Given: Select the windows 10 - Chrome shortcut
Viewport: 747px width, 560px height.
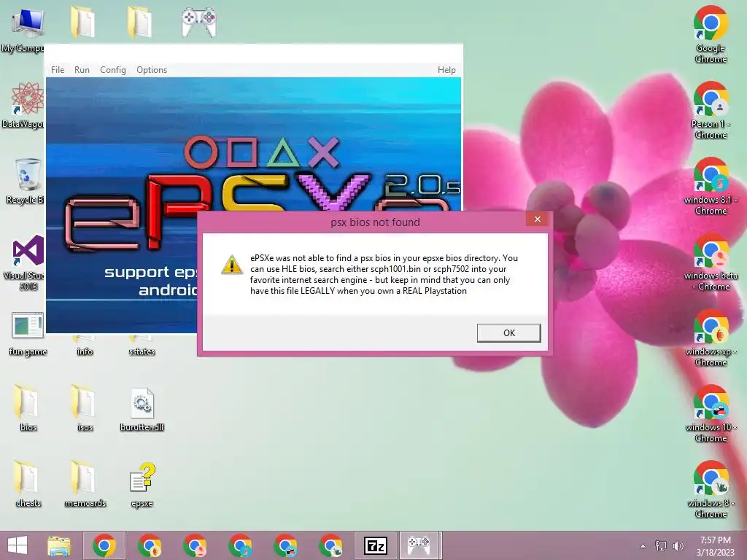Looking at the screenshot, I should point(711,413).
